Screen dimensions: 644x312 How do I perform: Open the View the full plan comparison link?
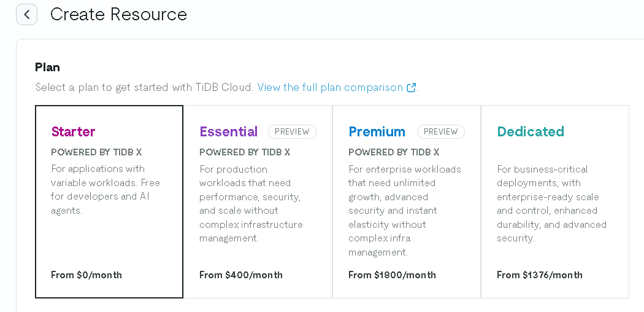click(330, 87)
